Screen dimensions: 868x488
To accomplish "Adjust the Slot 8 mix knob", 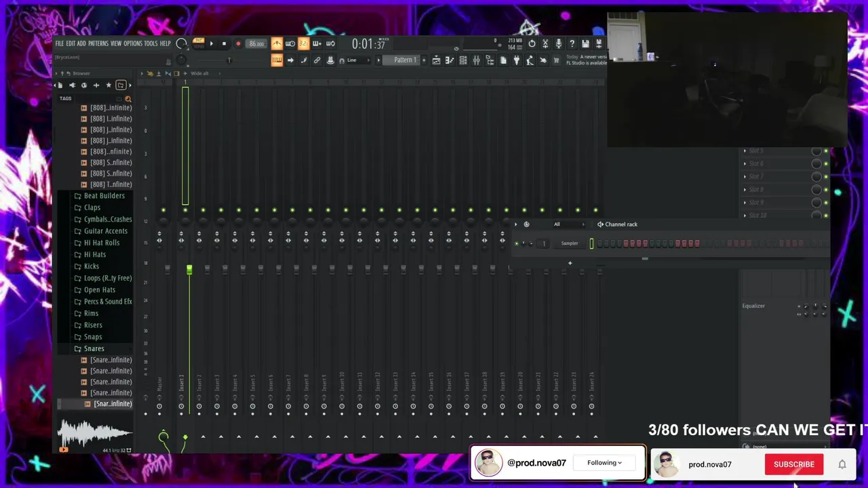I will [x=816, y=190].
